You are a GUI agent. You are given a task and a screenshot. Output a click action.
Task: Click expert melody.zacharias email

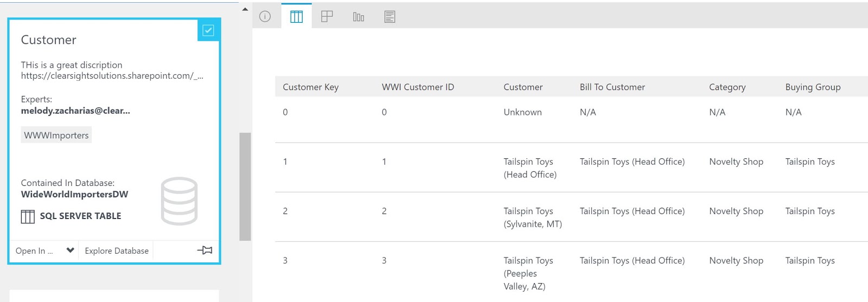(75, 111)
